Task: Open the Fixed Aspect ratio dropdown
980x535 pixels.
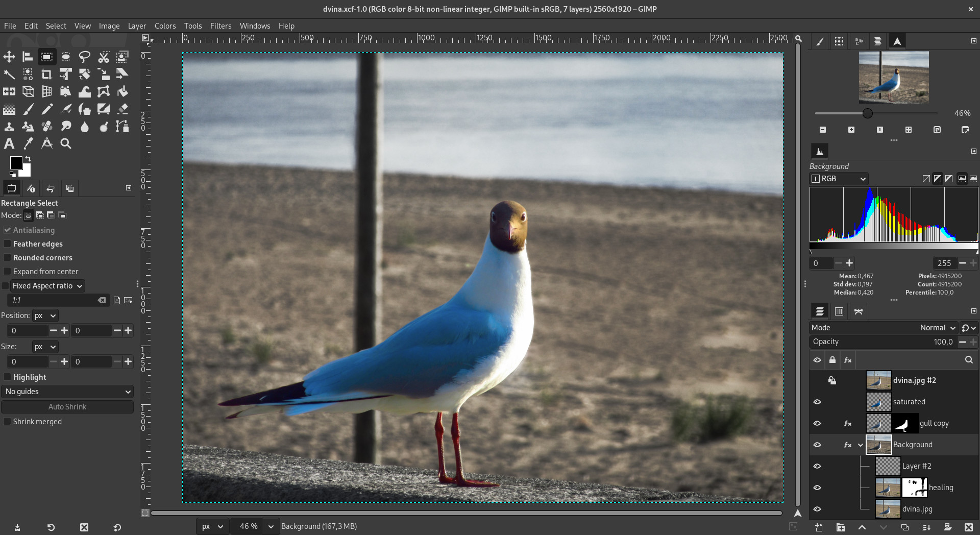Action: (46, 286)
